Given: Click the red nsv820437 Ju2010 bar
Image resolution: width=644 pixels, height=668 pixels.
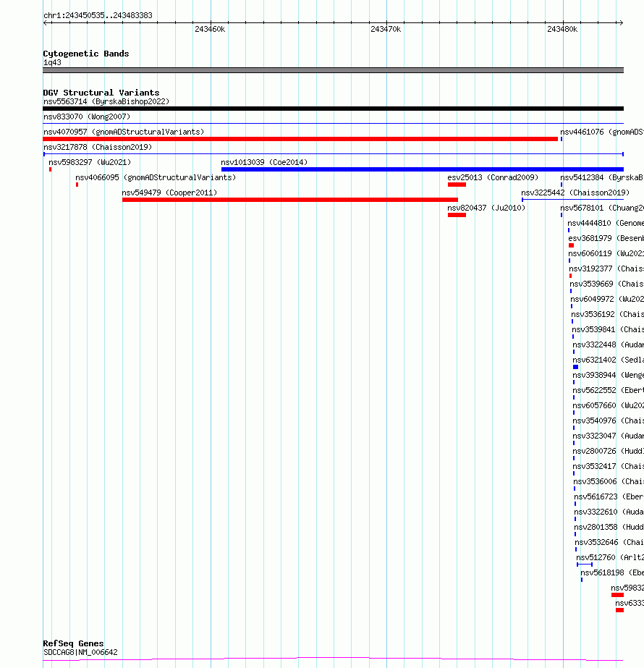Looking at the screenshot, I should [x=457, y=215].
